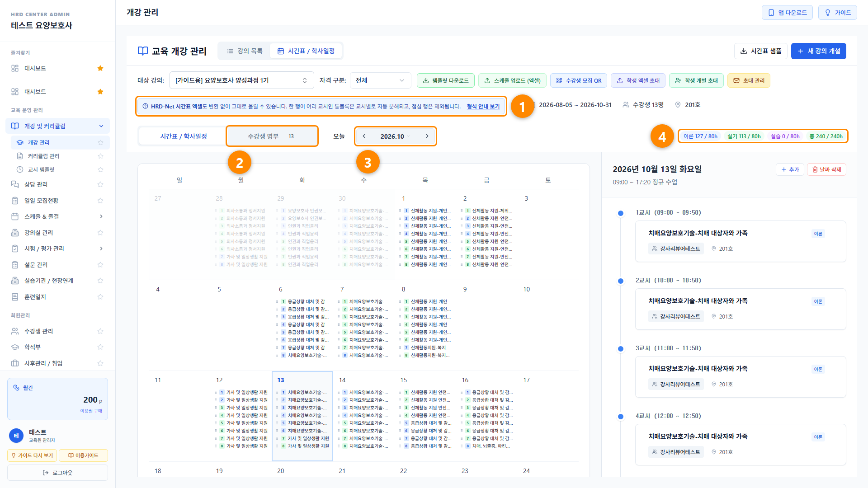Click the 로그아웃 button
This screenshot has height=488, width=868.
click(x=57, y=473)
